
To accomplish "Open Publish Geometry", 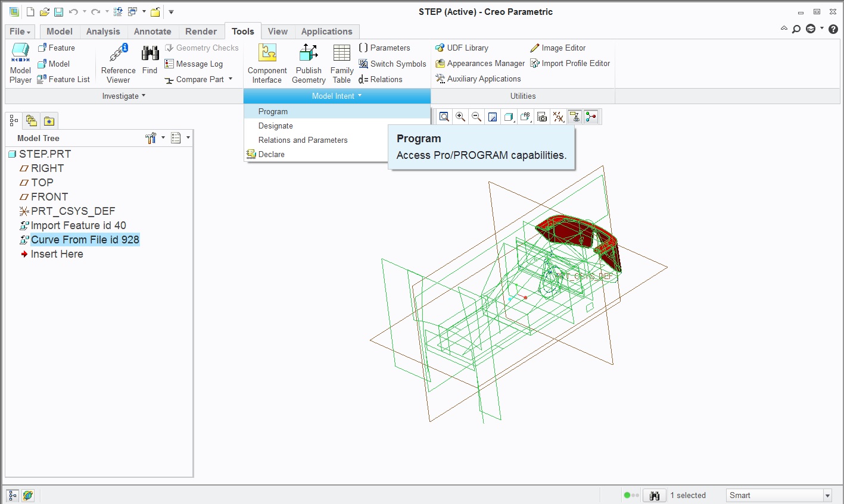I will 309,63.
